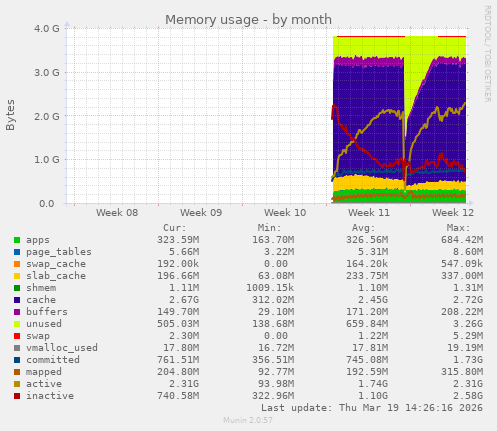Click shmem min value 1009.15k
Viewport: 497px width, 431px height.
[270, 288]
